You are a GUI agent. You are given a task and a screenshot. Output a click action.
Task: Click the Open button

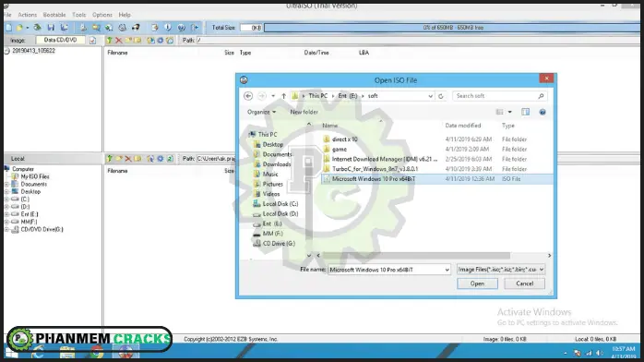(x=477, y=284)
